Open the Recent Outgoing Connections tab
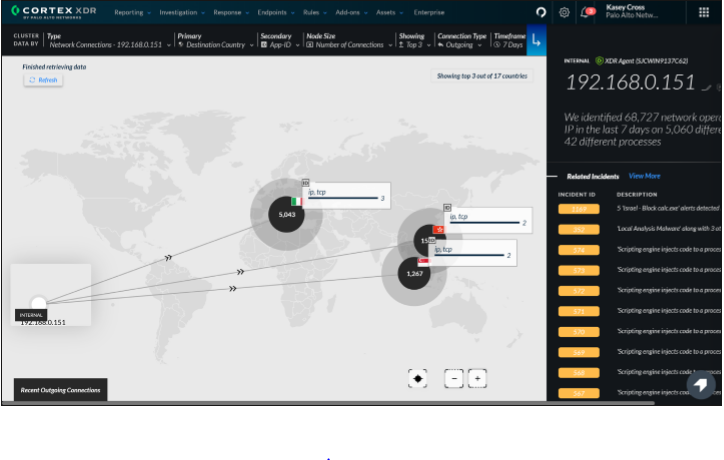724x460 pixels. (x=60, y=390)
